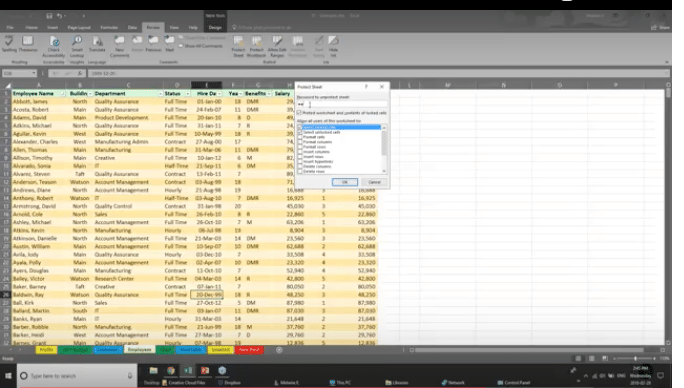Open the File tab
Image resolution: width=684 pixels, height=388 pixels.
tap(10, 27)
